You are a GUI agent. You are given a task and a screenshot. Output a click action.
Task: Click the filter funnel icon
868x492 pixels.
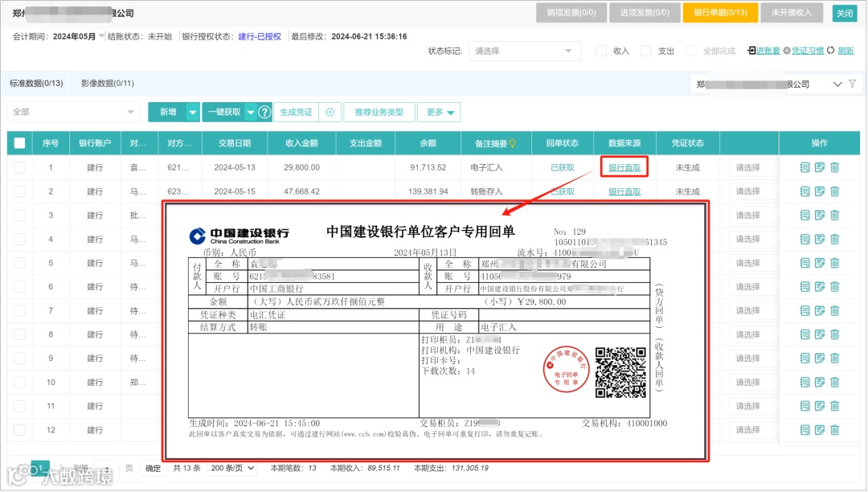[853, 84]
